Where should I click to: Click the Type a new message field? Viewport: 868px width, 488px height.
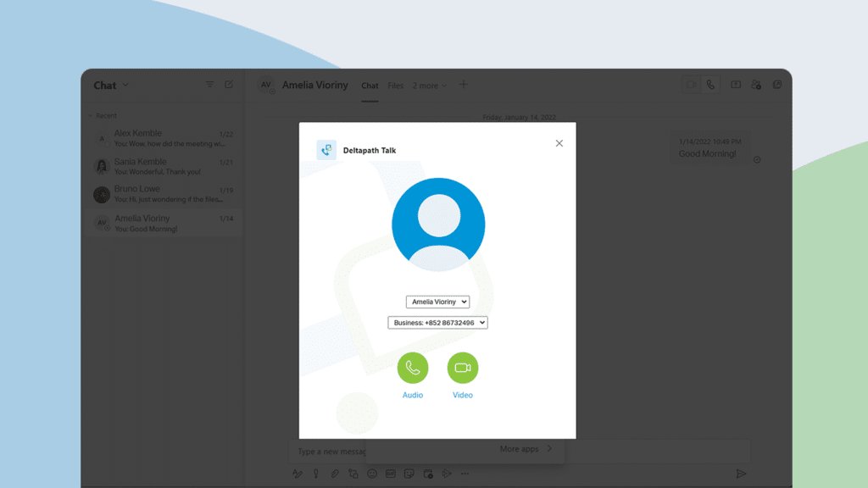click(520, 452)
